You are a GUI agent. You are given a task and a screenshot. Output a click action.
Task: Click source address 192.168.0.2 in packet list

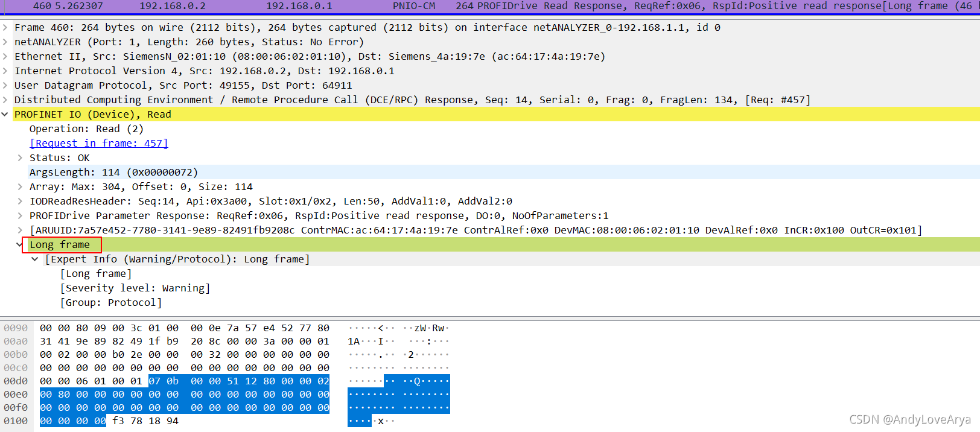[173, 6]
